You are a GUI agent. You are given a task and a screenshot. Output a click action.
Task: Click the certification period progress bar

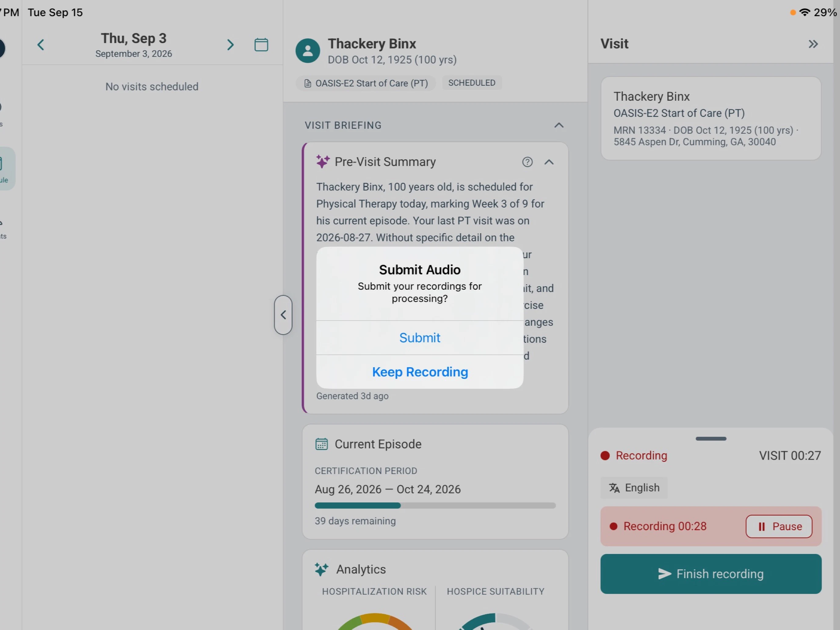coord(435,505)
